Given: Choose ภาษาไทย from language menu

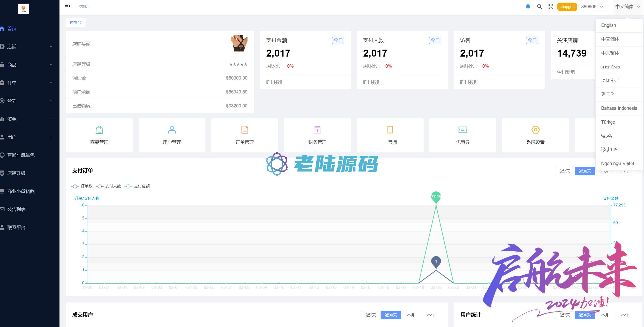Looking at the screenshot, I should (x=619, y=67).
